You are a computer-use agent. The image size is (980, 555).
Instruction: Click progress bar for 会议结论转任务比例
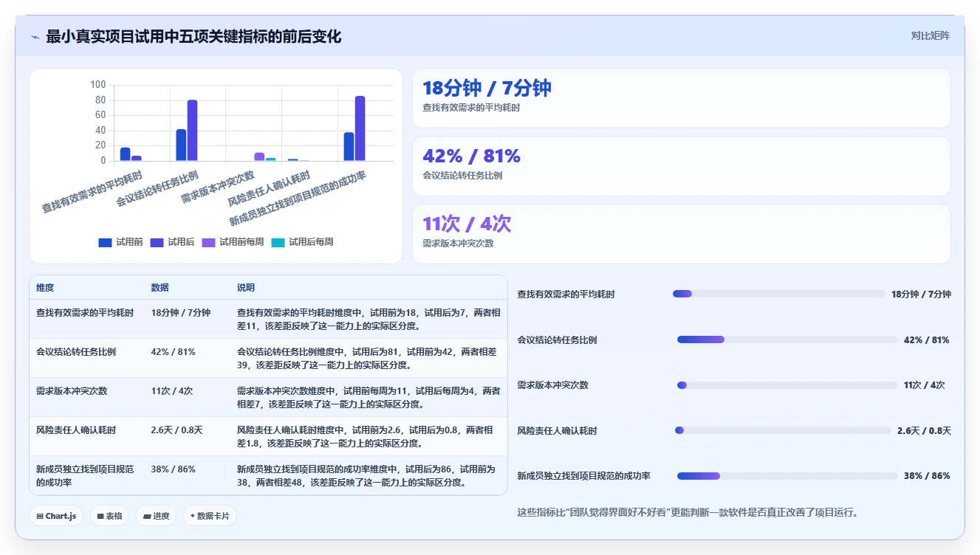point(787,339)
